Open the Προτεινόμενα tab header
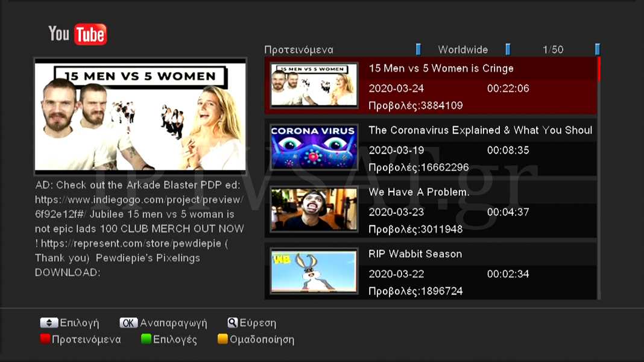The width and height of the screenshot is (644, 362). click(x=298, y=50)
